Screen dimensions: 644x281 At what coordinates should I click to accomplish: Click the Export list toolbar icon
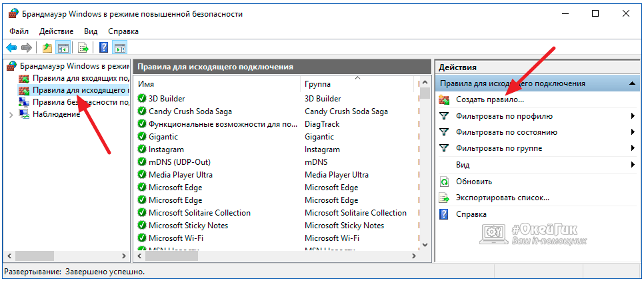tap(83, 48)
